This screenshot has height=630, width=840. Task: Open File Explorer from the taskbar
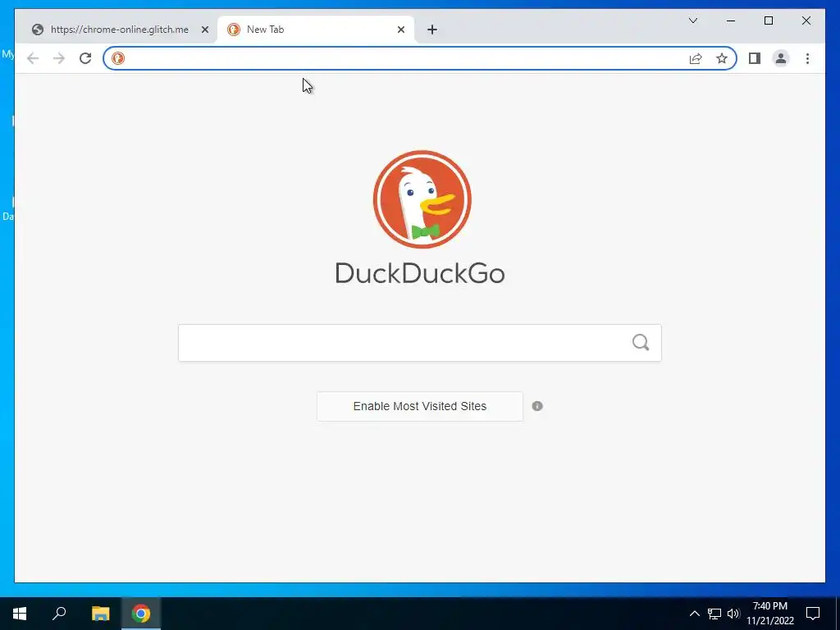click(x=100, y=614)
